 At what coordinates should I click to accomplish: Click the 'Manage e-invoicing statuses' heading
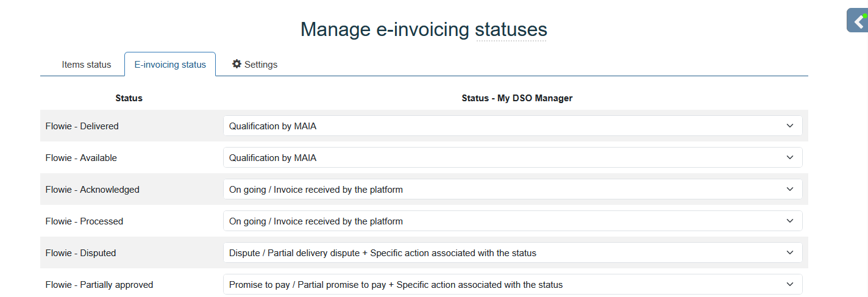[x=424, y=29]
